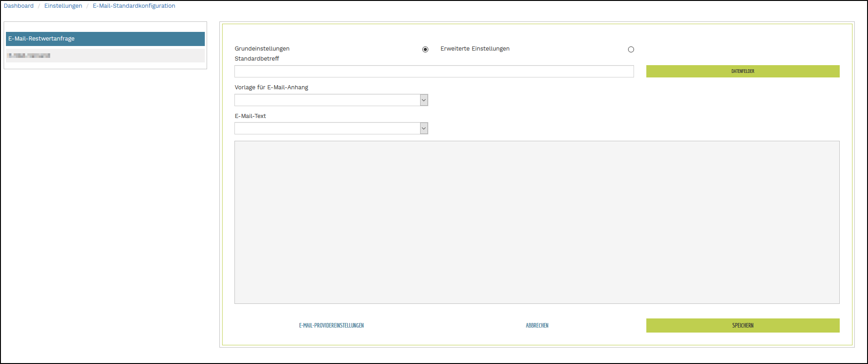Click the Standardbetreff field label

pyautogui.click(x=257, y=59)
